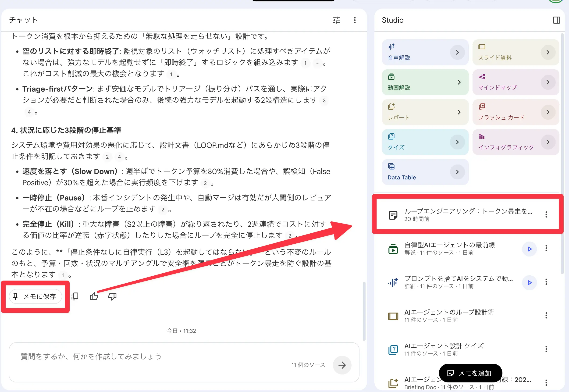This screenshot has height=392, width=569.
Task: Open chat more options menu
Action: 355,20
